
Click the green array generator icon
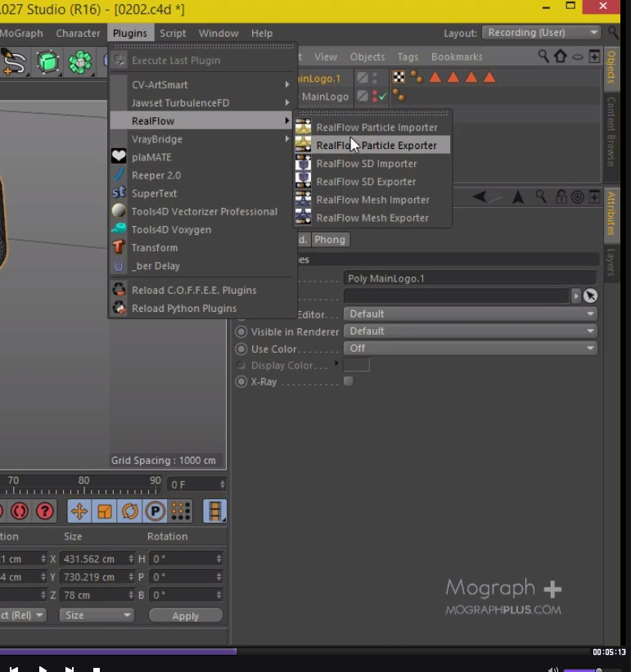pos(80,62)
